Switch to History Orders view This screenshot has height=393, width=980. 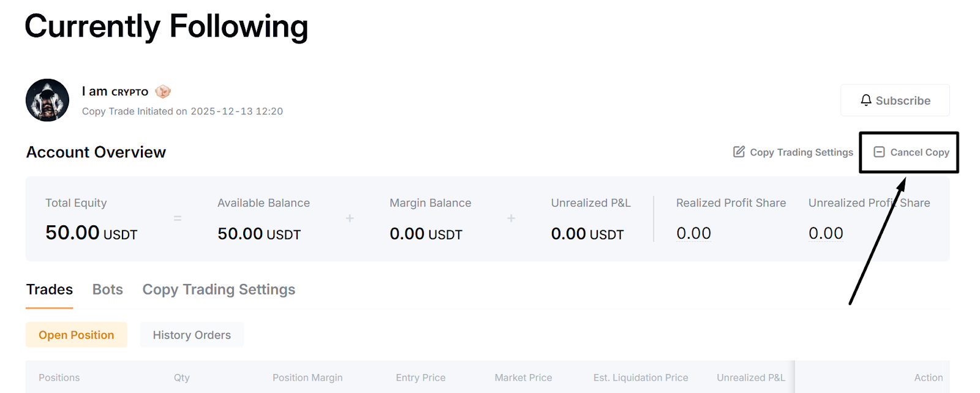[x=192, y=335]
